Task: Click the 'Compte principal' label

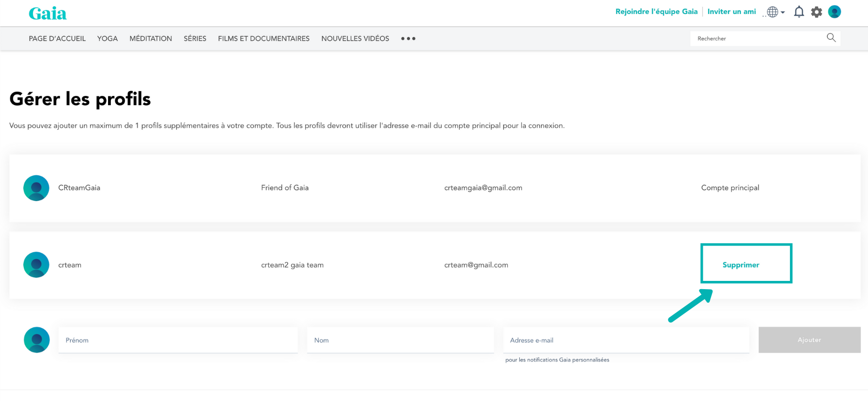Action: [730, 188]
